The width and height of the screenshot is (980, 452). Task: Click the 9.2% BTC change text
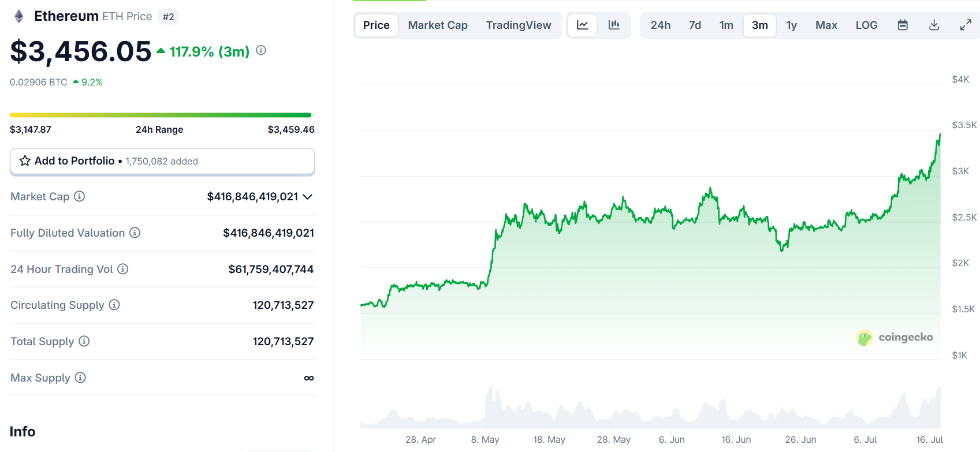coord(92,82)
